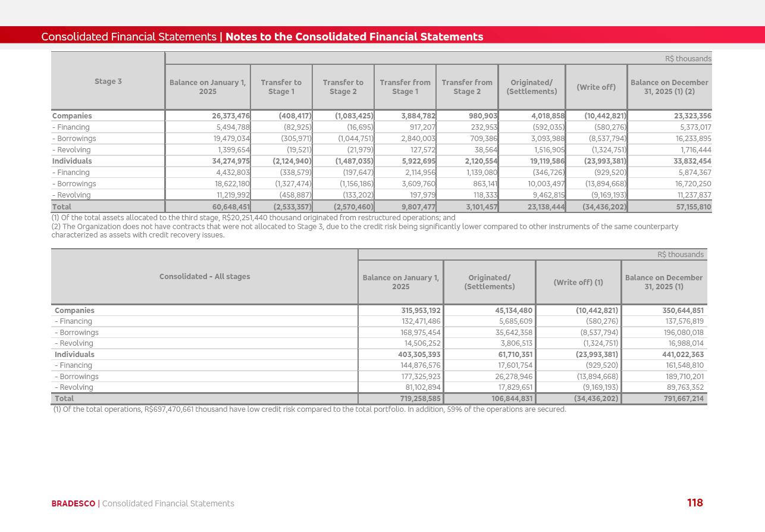Screen dimensions: 765x532
Task: Select Stage 3 total ending balance 57,155,810
Action: pos(689,207)
